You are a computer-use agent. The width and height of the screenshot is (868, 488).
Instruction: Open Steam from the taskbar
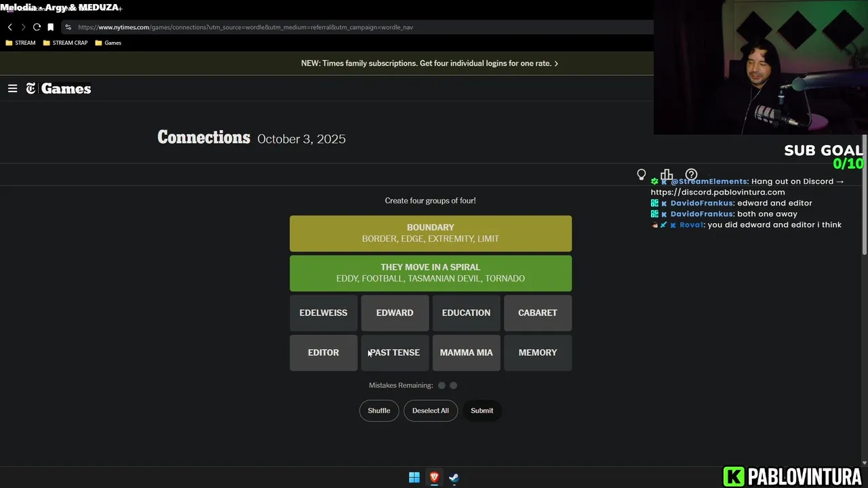(454, 477)
